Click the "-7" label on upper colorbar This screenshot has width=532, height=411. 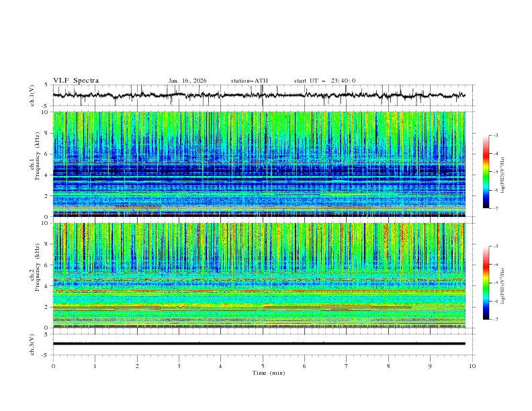[x=496, y=208]
